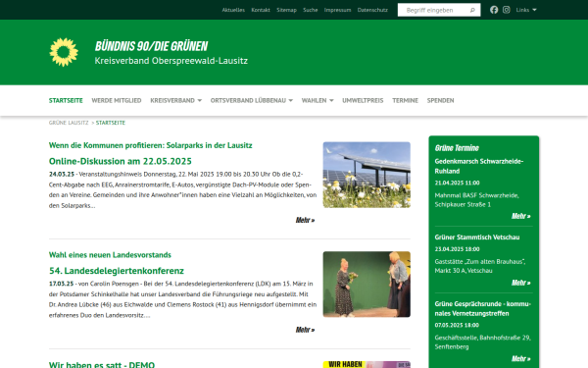Click the date '21.04.2025 11:00'

pos(457,183)
